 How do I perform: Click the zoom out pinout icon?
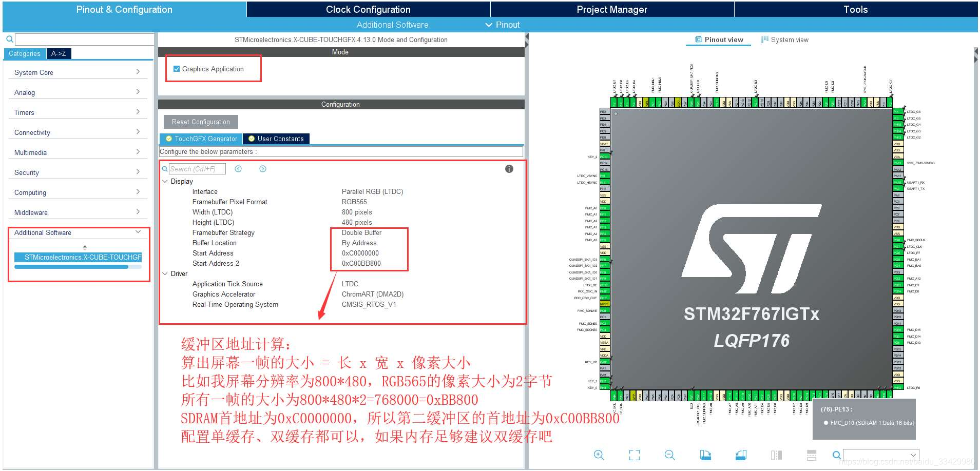[670, 455]
